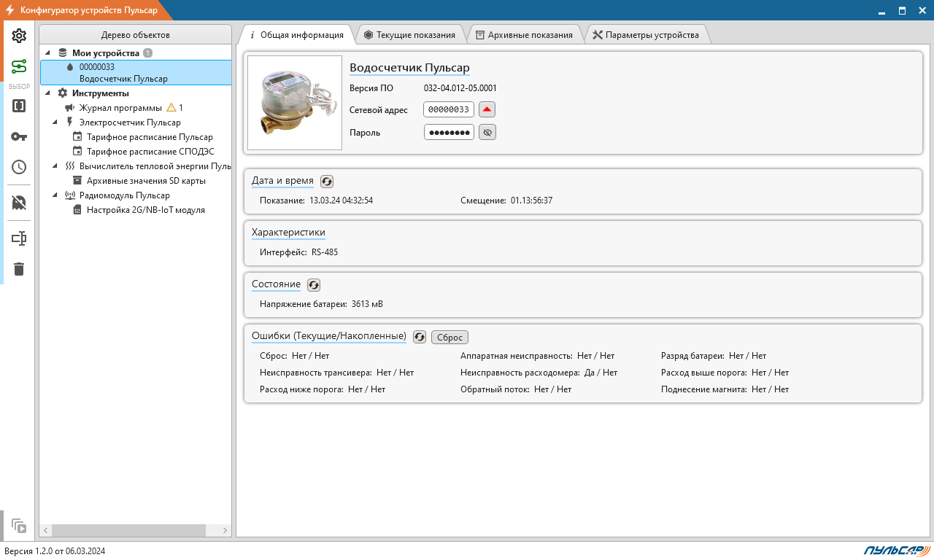Screen dimensions: 934x560
Task: Click the red triangle beside Сетевой адрес
Action: point(487,109)
